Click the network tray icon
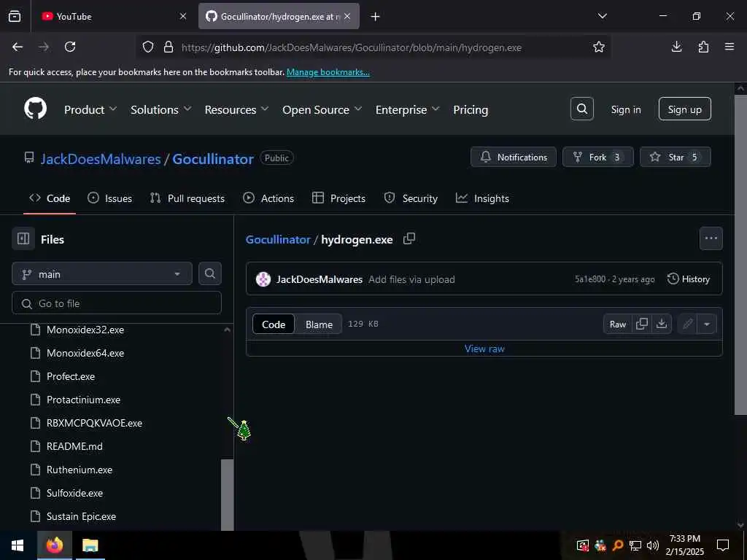This screenshot has width=747, height=560. tap(635, 545)
